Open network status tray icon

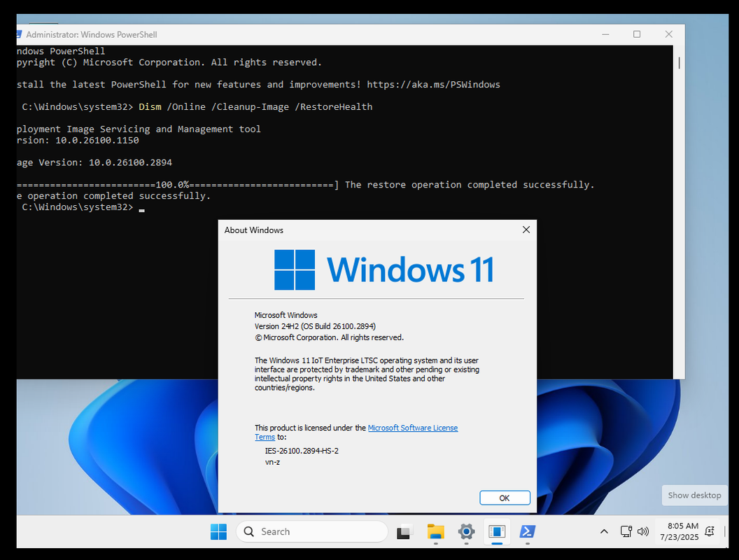626,532
